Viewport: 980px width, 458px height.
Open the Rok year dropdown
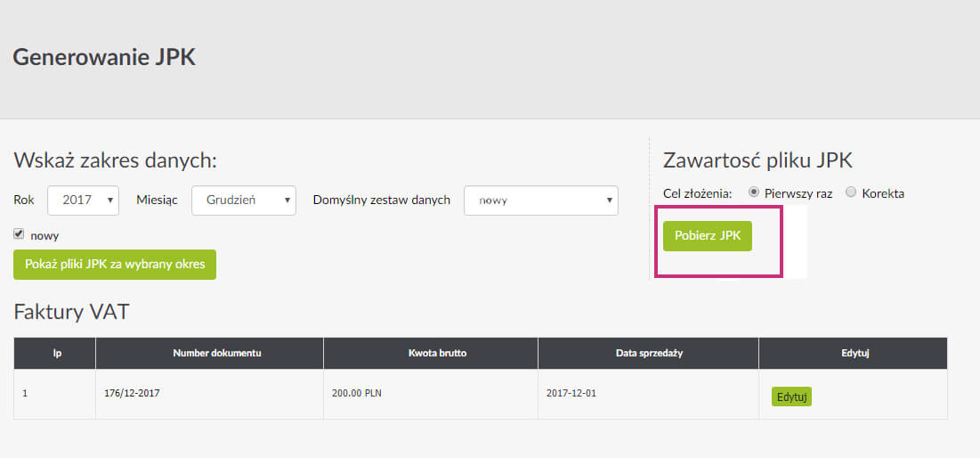(83, 200)
